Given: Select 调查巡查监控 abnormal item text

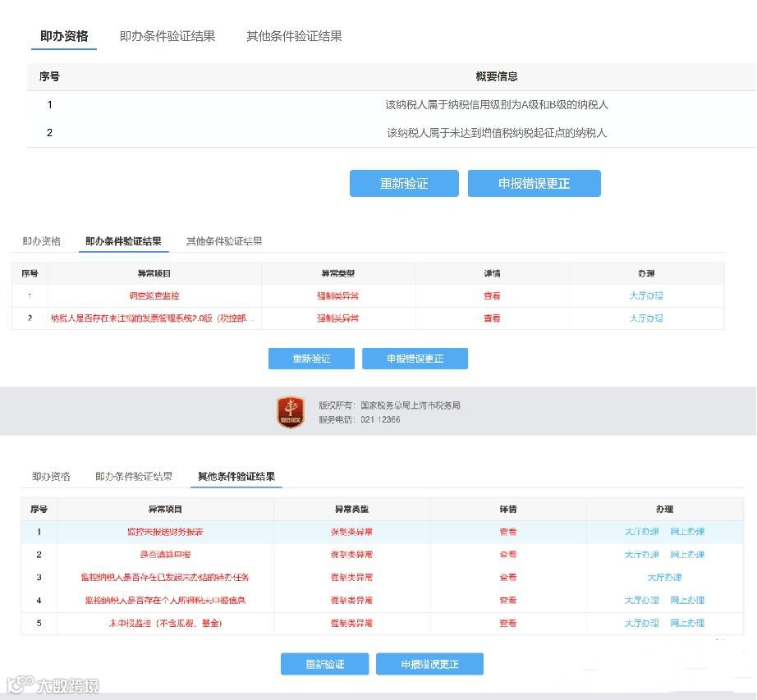Looking at the screenshot, I should [x=154, y=295].
